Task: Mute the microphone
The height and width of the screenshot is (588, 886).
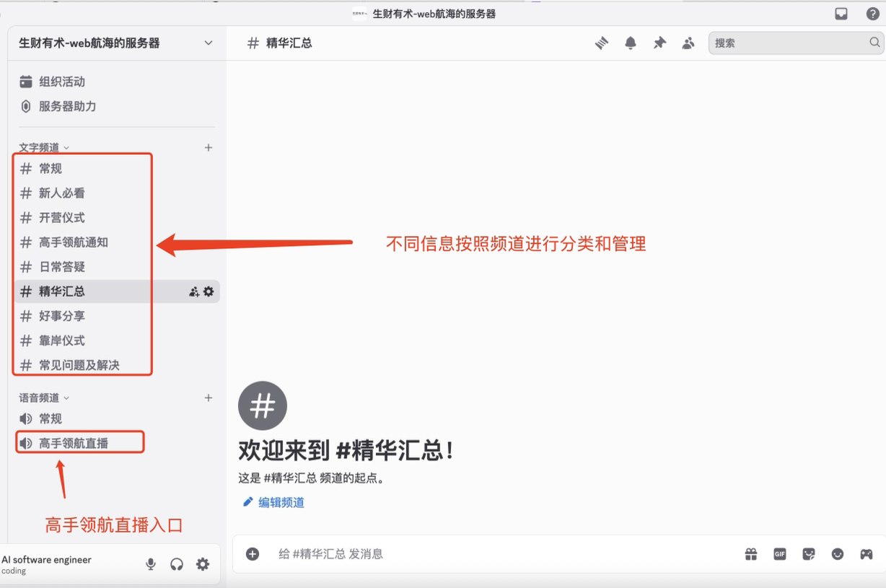Action: coord(151,564)
